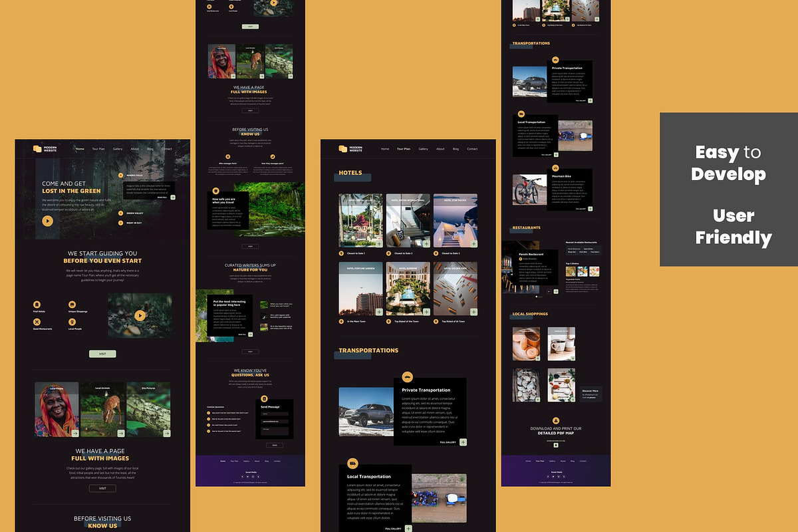Image resolution: width=798 pixels, height=532 pixels.
Task: Click shield icon on travel safety card
Action: tap(216, 191)
